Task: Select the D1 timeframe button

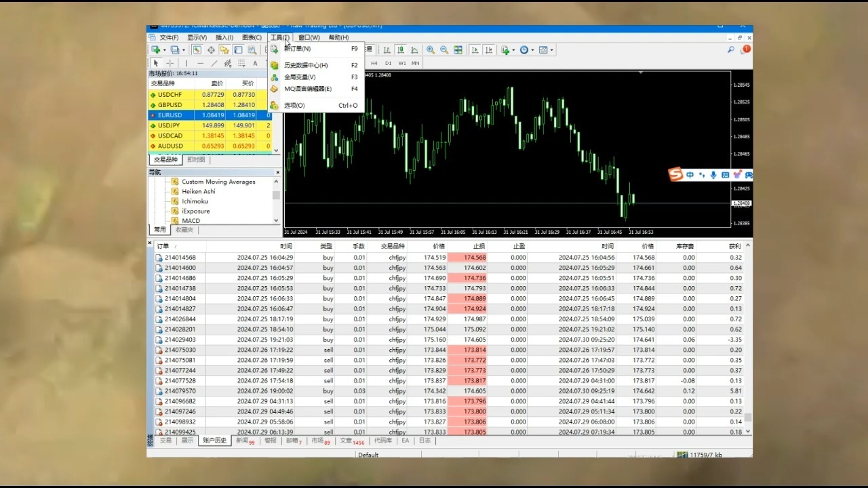Action: pyautogui.click(x=388, y=63)
